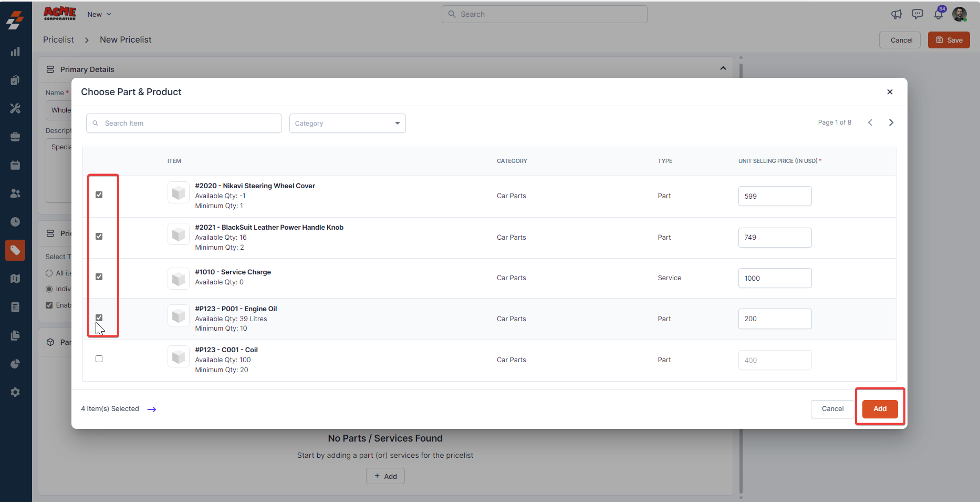Image resolution: width=980 pixels, height=502 pixels.
Task: Open the Category dropdown filter
Action: (347, 124)
